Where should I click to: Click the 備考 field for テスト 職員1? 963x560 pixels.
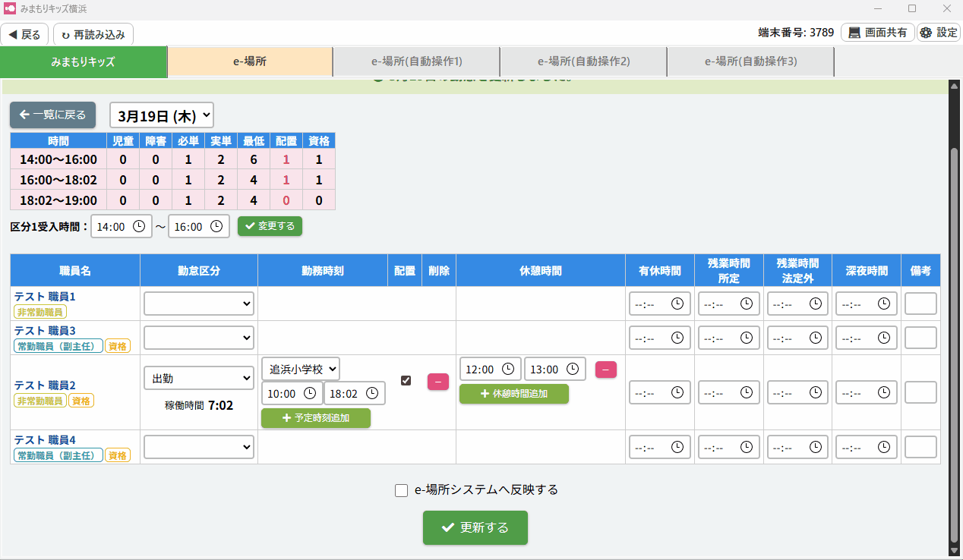pos(920,304)
